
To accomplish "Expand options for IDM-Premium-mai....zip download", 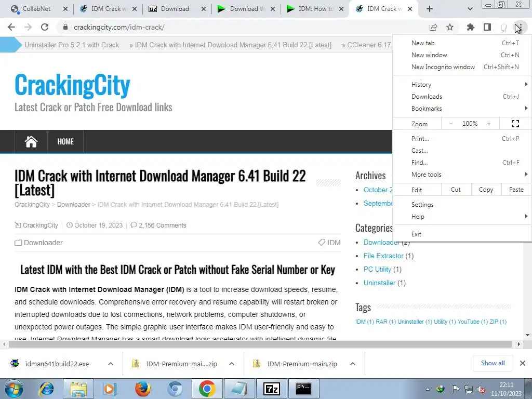I will tap(232, 364).
